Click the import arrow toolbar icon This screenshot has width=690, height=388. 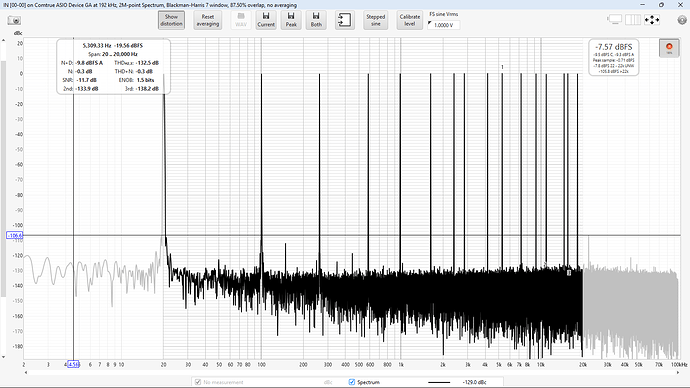[x=345, y=20]
